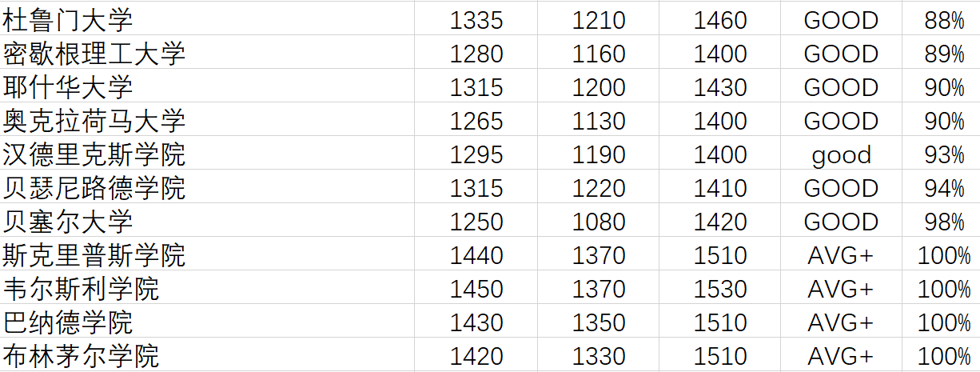Select the 汉德里克斯学院 cell

coord(94,154)
